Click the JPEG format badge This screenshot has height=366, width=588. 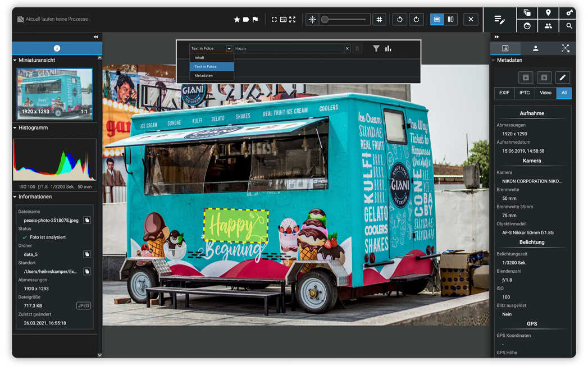click(x=83, y=305)
